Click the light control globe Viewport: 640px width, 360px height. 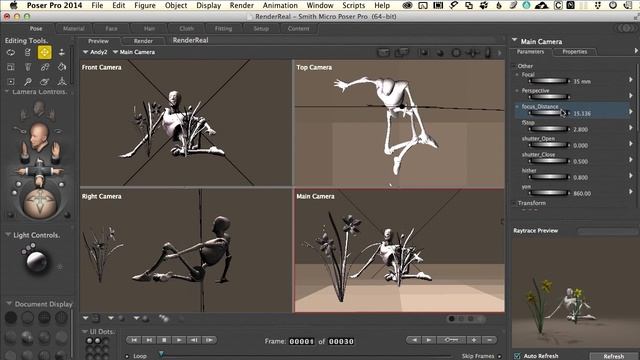point(36,261)
